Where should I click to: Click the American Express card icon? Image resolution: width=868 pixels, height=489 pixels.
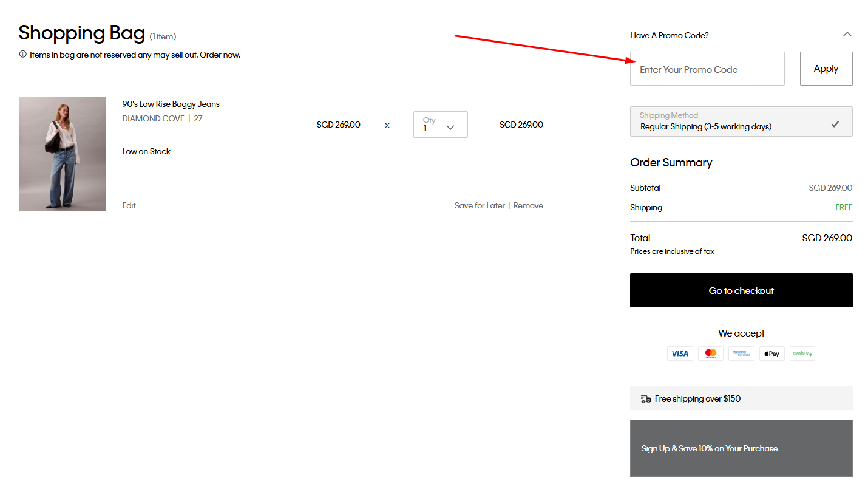(741, 354)
